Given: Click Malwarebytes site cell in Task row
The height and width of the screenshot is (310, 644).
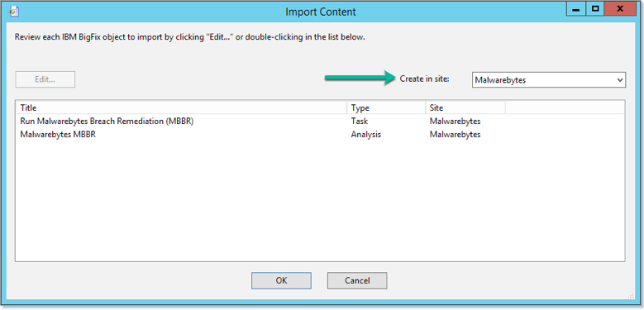Looking at the screenshot, I should coord(455,122).
